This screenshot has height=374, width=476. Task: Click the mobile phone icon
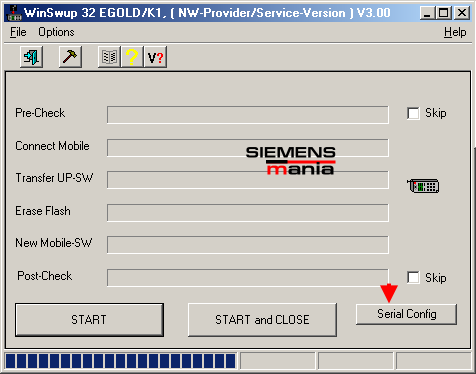point(423,186)
